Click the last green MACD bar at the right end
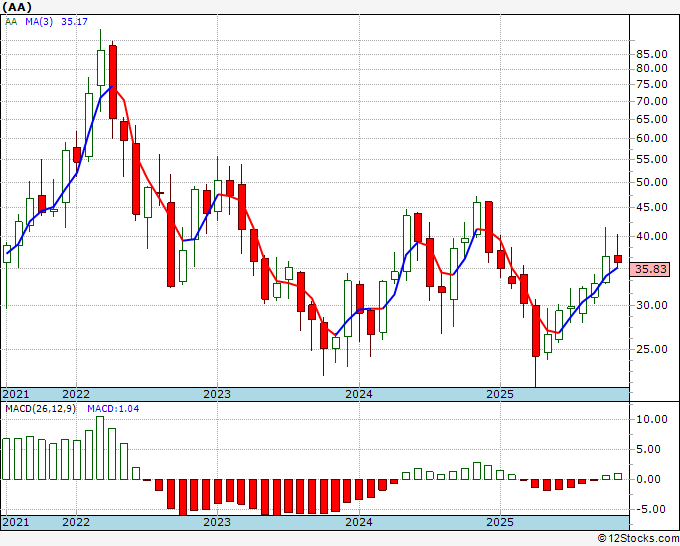Screen dimensions: 680x546 click(618, 477)
